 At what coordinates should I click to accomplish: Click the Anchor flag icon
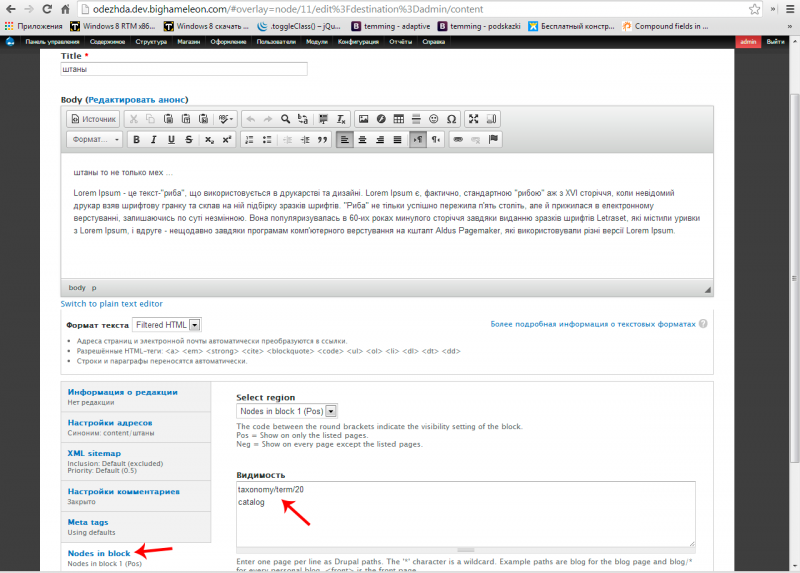[x=493, y=139]
